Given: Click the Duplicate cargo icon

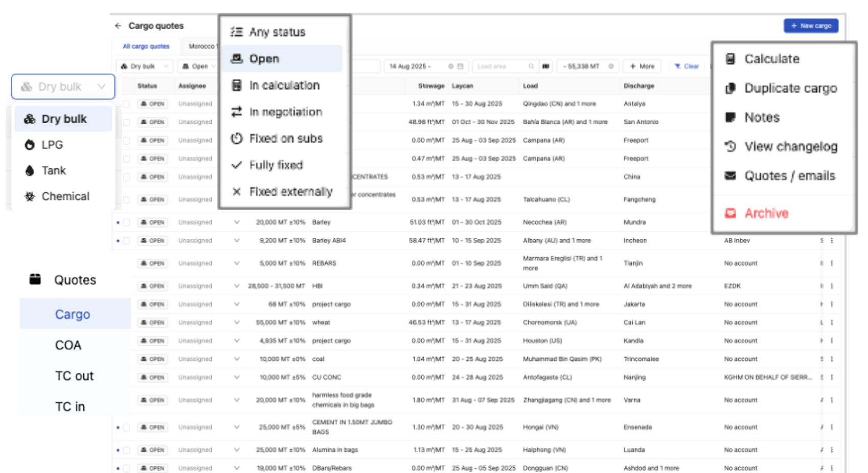Looking at the screenshot, I should 731,88.
